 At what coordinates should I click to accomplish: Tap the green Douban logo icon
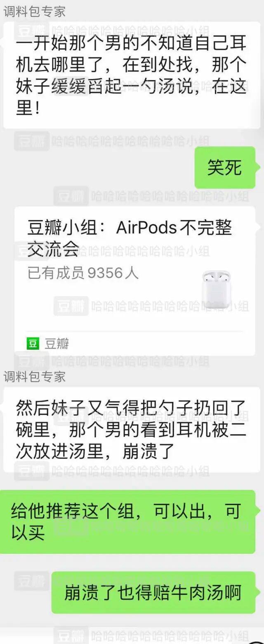33,343
